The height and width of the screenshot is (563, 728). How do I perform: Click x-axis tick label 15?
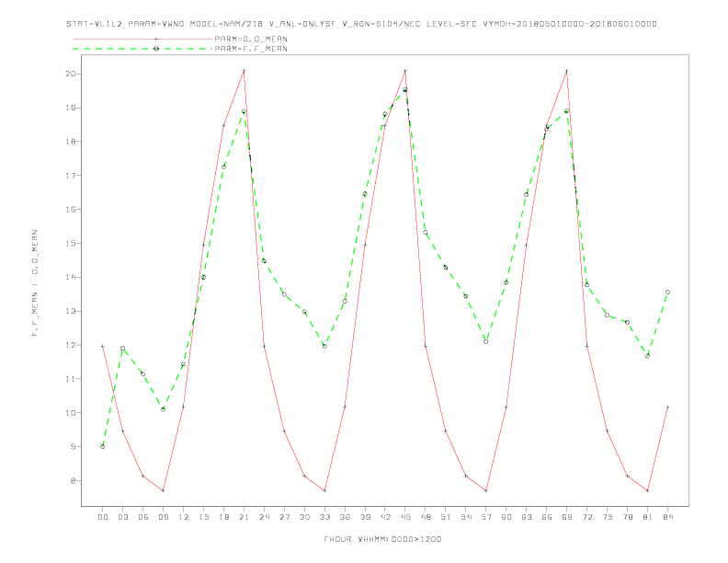click(x=203, y=517)
